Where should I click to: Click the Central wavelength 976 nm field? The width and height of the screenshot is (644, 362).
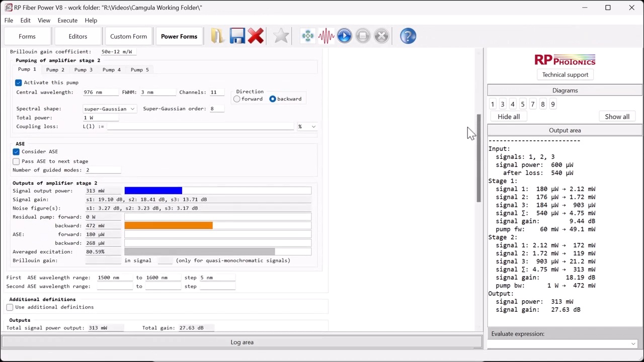click(100, 93)
